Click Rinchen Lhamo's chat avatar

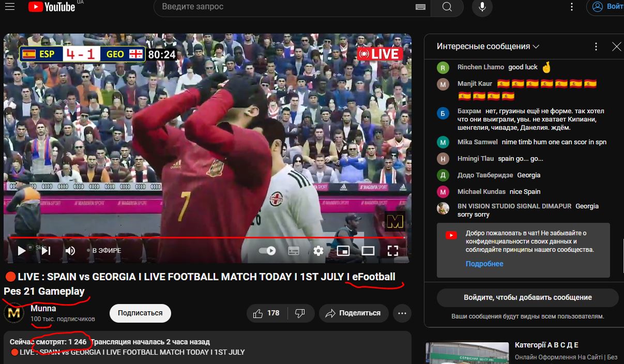[443, 67]
